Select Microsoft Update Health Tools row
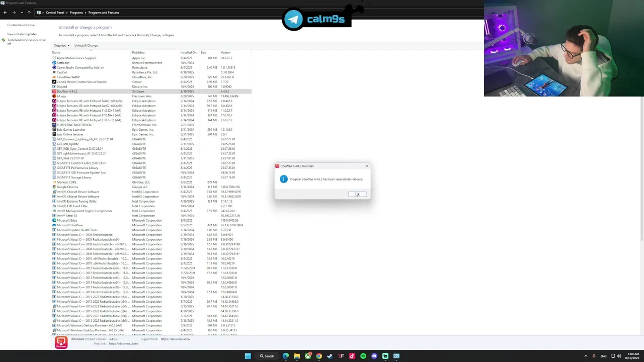Screen dimensions: 644x362 pyautogui.click(x=151, y=230)
